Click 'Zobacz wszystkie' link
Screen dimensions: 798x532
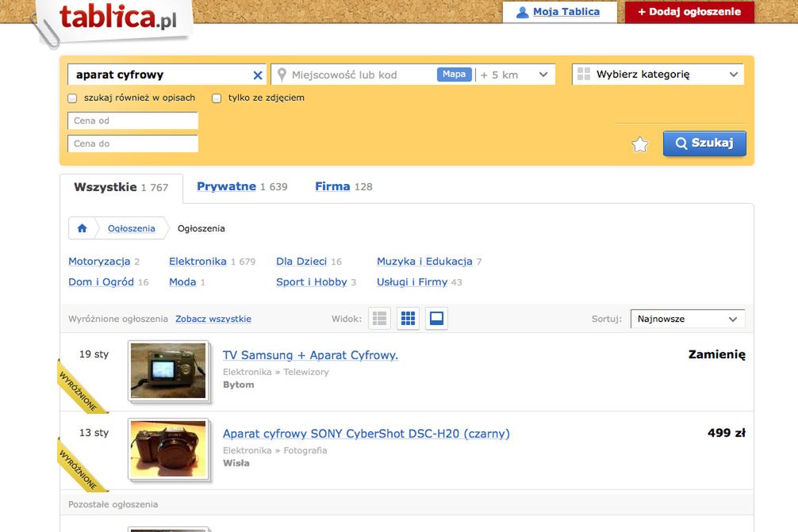(x=213, y=319)
